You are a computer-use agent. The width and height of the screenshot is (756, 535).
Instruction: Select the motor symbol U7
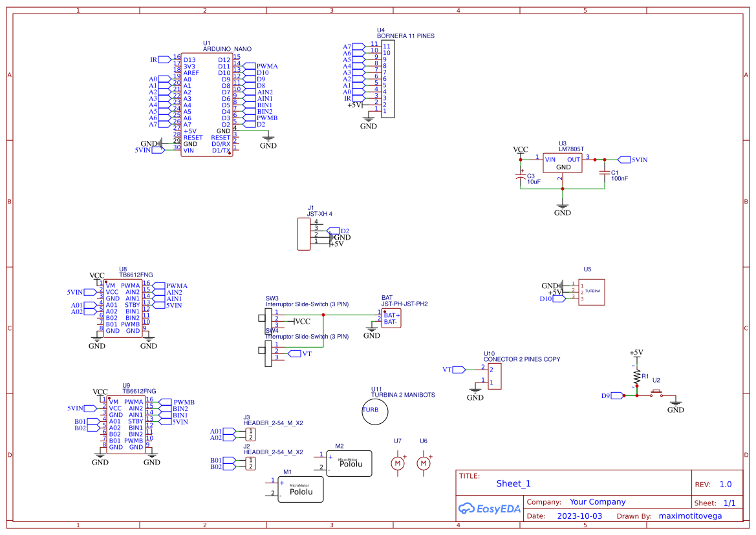[397, 463]
